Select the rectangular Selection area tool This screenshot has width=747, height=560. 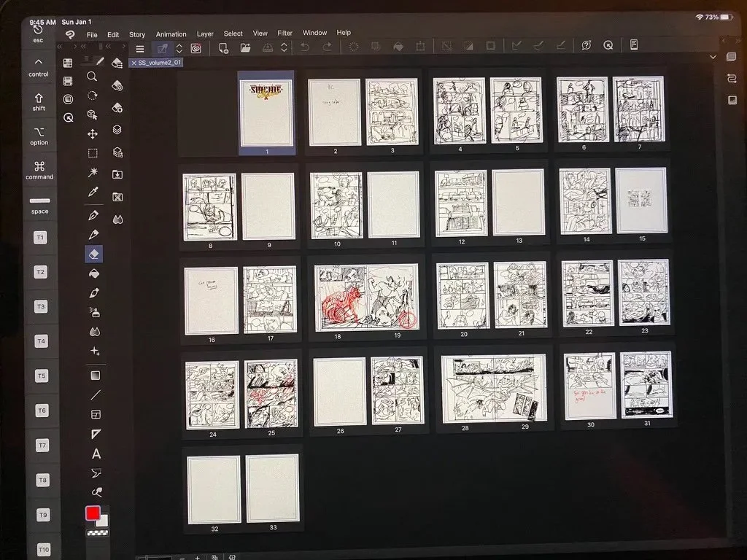[93, 153]
